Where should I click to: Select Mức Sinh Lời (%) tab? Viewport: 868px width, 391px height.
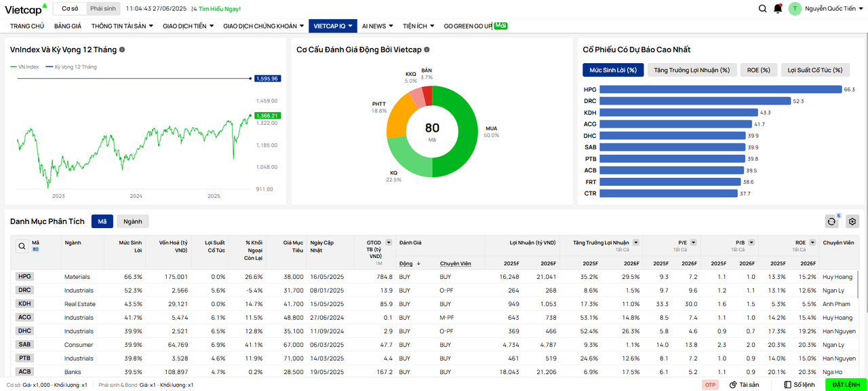tap(613, 70)
